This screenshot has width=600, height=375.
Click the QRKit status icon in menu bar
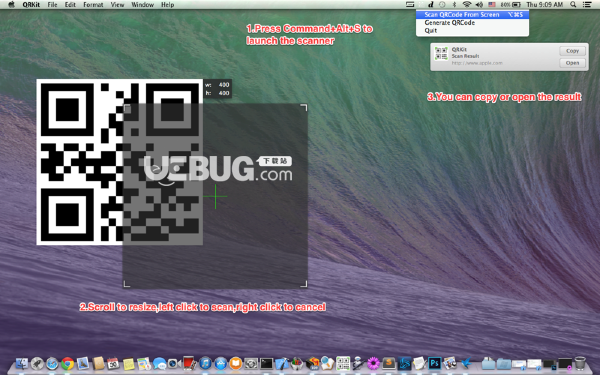[421, 5]
